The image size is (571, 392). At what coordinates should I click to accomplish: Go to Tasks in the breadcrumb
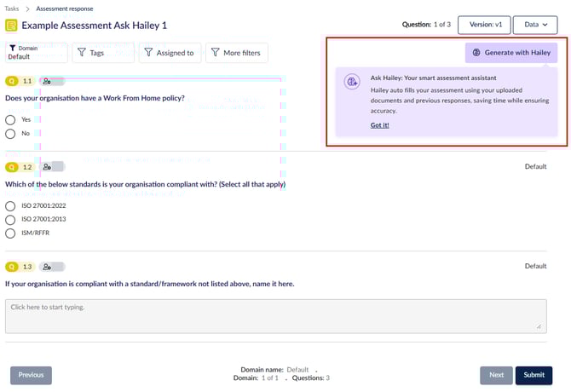coord(11,7)
